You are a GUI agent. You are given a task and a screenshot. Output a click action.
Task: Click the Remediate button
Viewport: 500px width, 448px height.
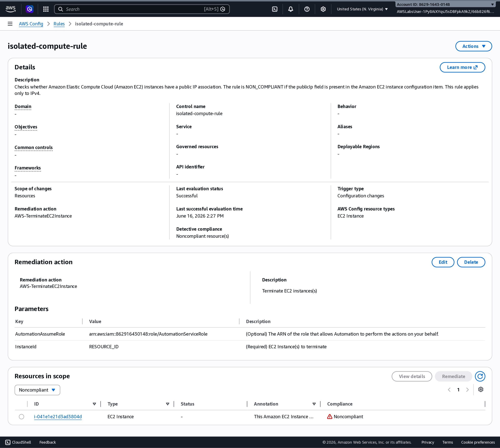point(454,376)
